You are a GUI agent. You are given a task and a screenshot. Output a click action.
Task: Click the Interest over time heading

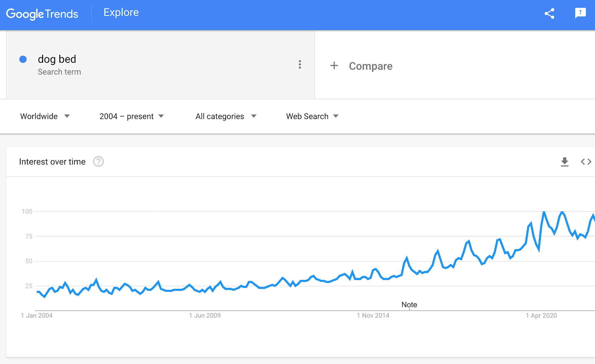pos(52,162)
